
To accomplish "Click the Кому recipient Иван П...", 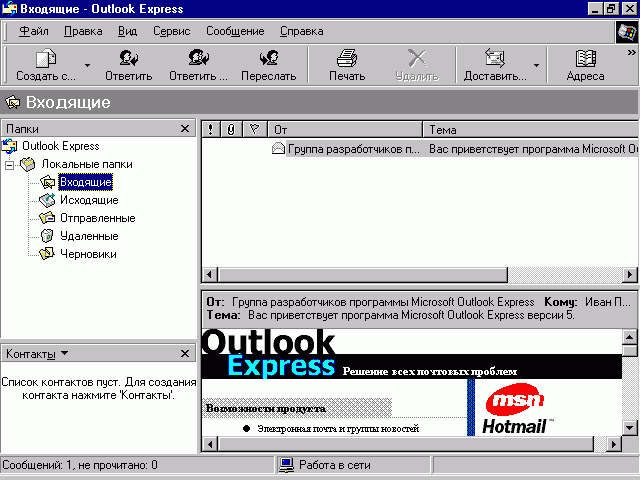I will point(608,302).
